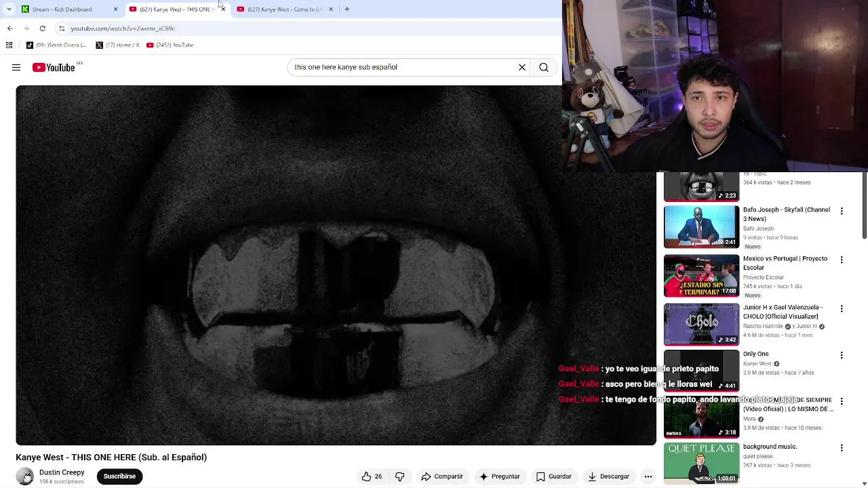Open Mexico vs Portugal Proyecto Escolar thumbnail
Viewport: 868px width, 488px height.
coord(701,276)
